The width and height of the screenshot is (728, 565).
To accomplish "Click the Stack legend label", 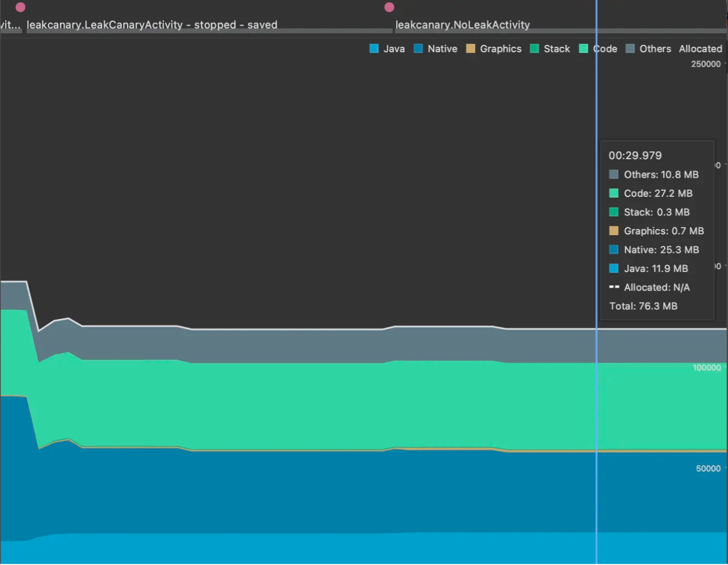I will (557, 49).
